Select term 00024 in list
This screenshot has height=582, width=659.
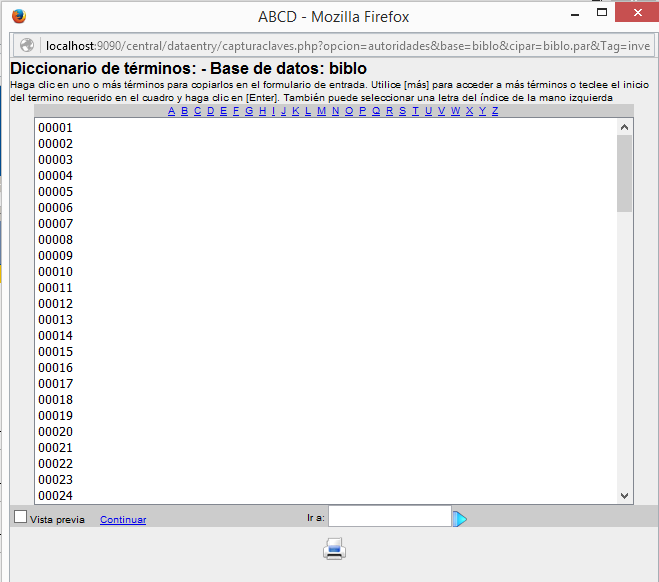click(55, 496)
